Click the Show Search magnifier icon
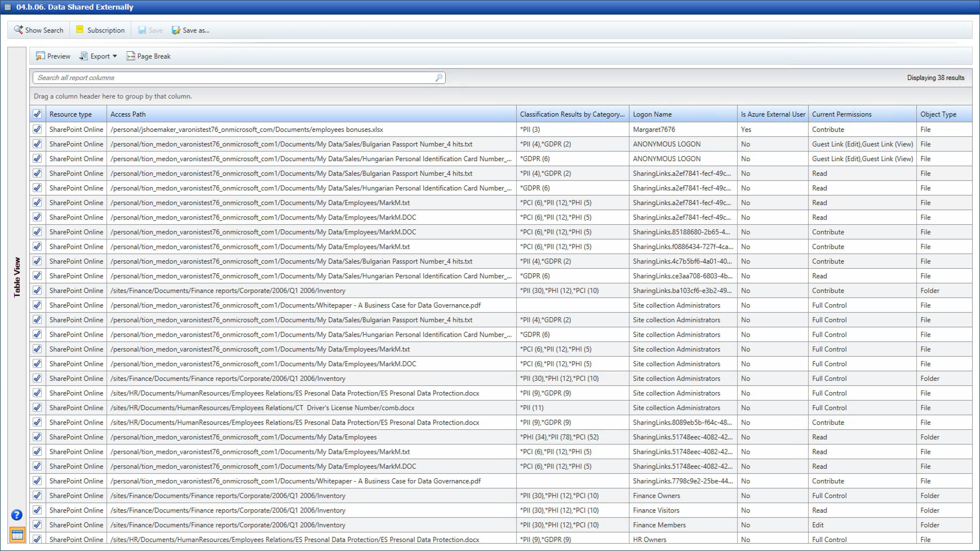Screen dimensions: 980x551 18,30
